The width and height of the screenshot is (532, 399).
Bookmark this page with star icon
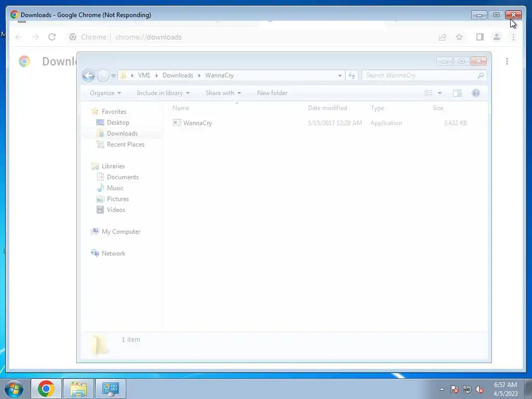coord(459,37)
